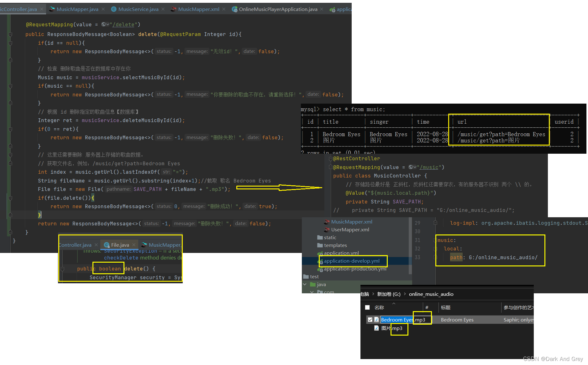Collapse the public boolean delete() method in File.java
Image resolution: width=588 pixels, height=365 pixels.
[x=62, y=269]
